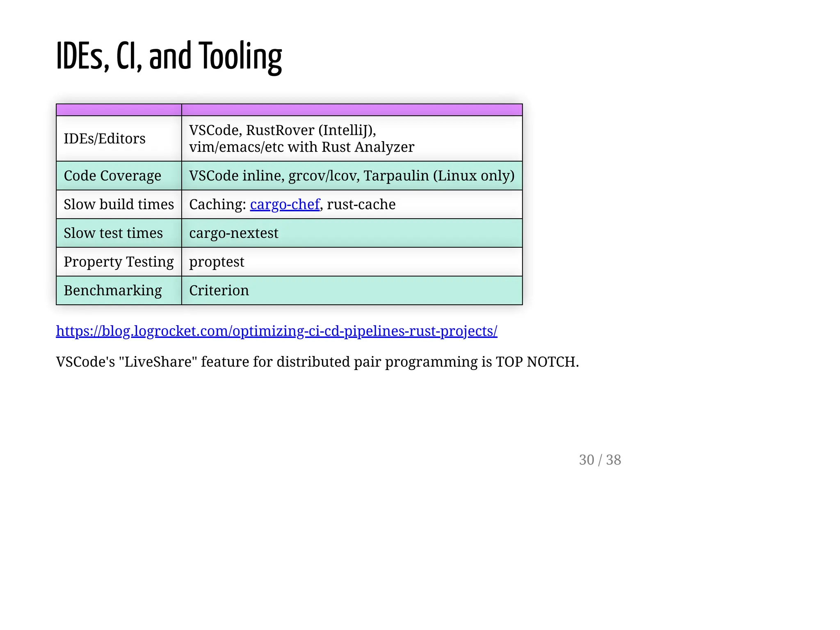
Task: Click the 'IDEs, CI, and Tooling' slide title
Action: point(169,57)
